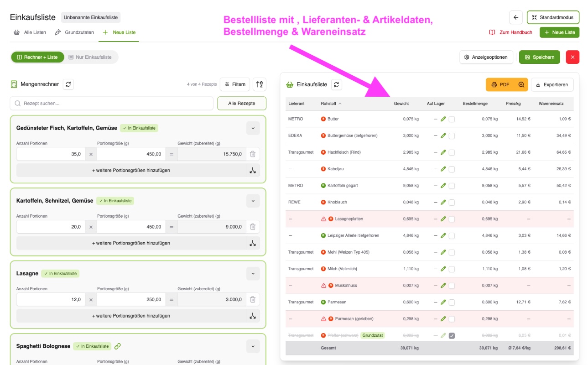This screenshot has height=365, width=588.
Task: Click the warning icon beside Muskatnuss
Action: click(324, 286)
